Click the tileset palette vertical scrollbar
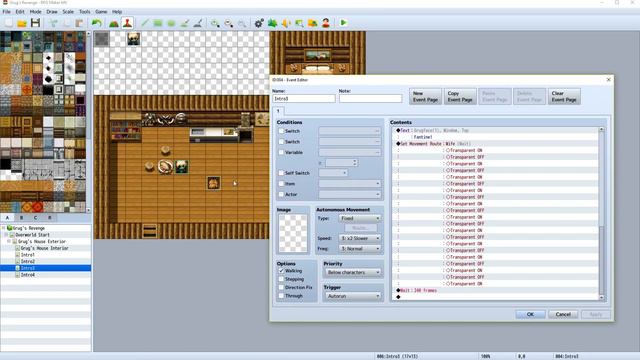Image resolution: width=640 pixels, height=360 pixels. 89,121
